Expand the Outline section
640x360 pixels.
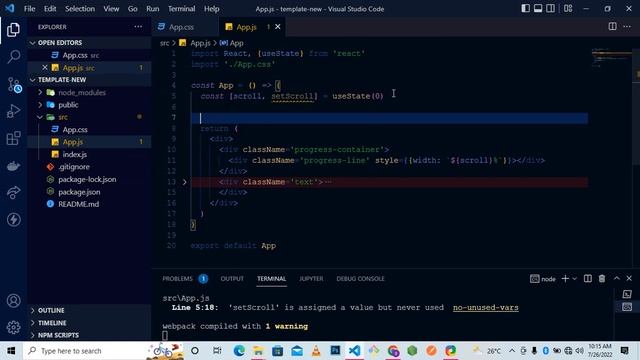pyautogui.click(x=89, y=310)
